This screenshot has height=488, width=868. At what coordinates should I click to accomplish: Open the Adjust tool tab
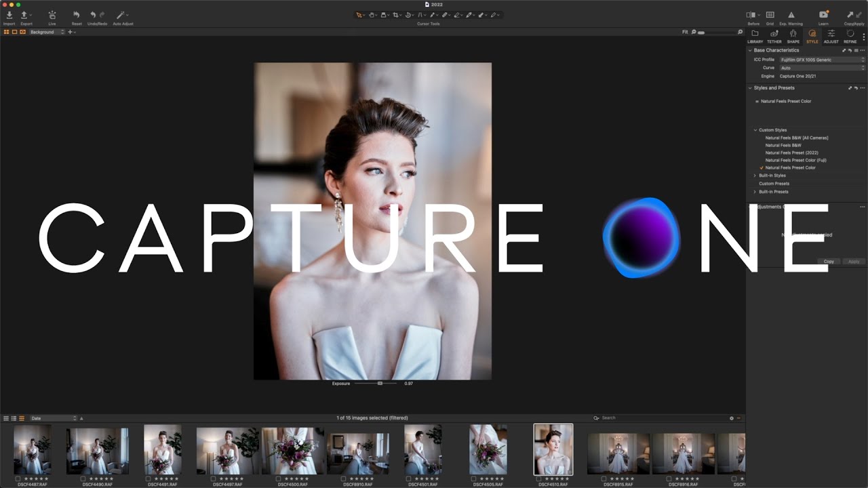[831, 37]
